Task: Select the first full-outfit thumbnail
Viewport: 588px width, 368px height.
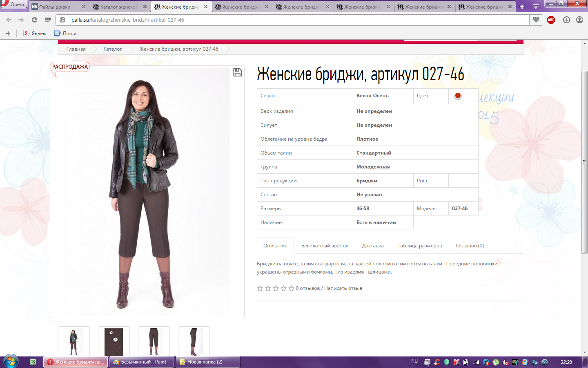Action: [73, 341]
